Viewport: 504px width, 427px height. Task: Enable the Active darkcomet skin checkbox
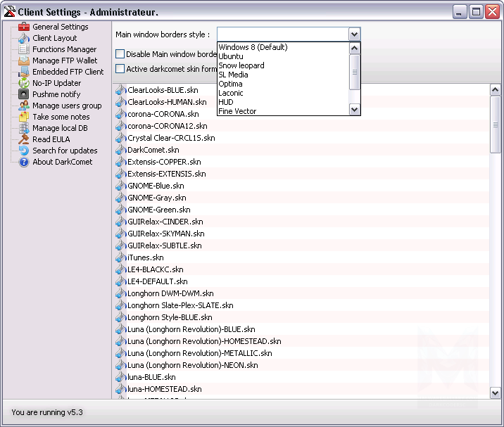point(120,69)
